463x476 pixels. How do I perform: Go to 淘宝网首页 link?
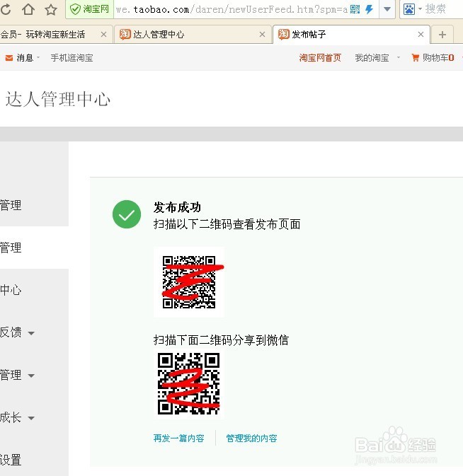pos(320,58)
